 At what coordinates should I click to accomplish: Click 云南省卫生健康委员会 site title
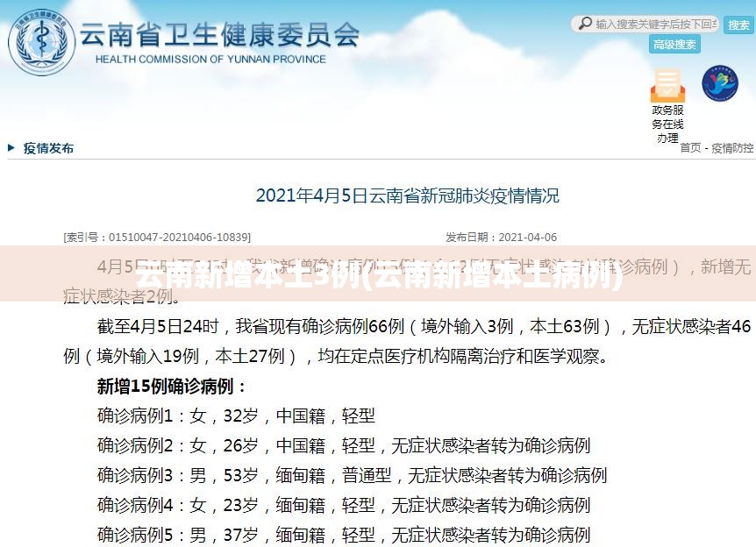(x=219, y=36)
